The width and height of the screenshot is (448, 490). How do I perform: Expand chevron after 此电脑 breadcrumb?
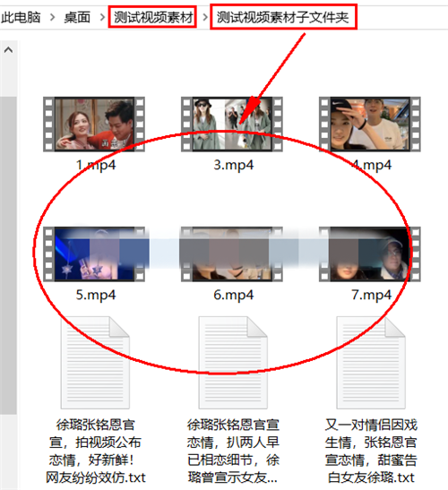[x=52, y=17]
